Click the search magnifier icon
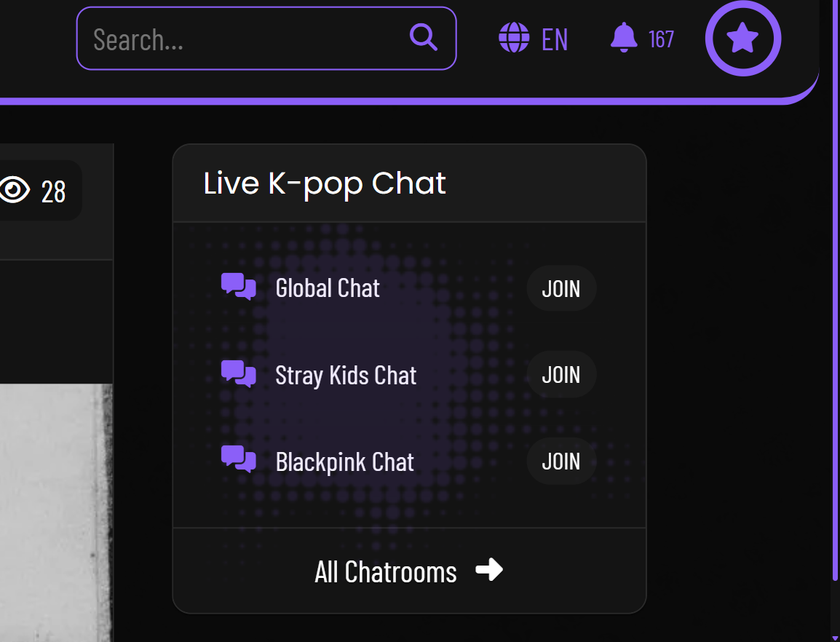 (x=424, y=37)
